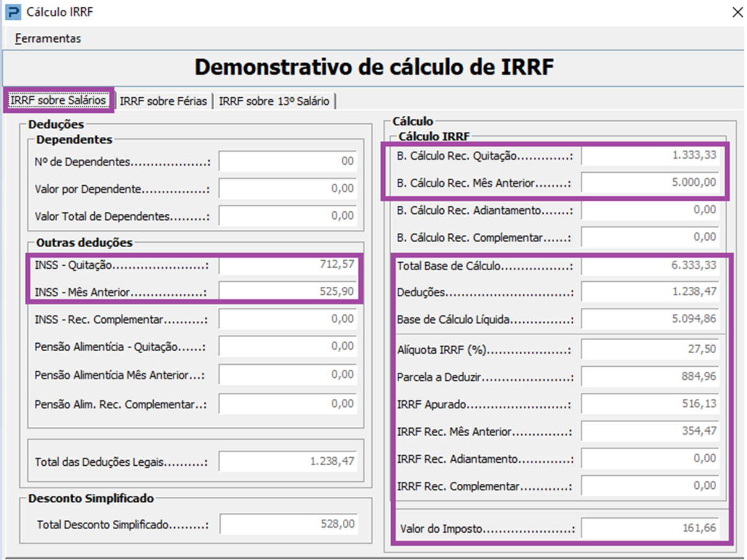Viewport: 747px width, 560px height.
Task: Click B. Cálculo Rec. Quitação field
Action: point(651,155)
